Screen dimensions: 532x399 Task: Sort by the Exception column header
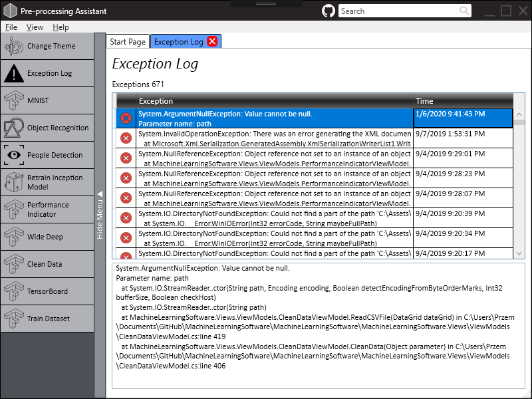click(x=275, y=101)
